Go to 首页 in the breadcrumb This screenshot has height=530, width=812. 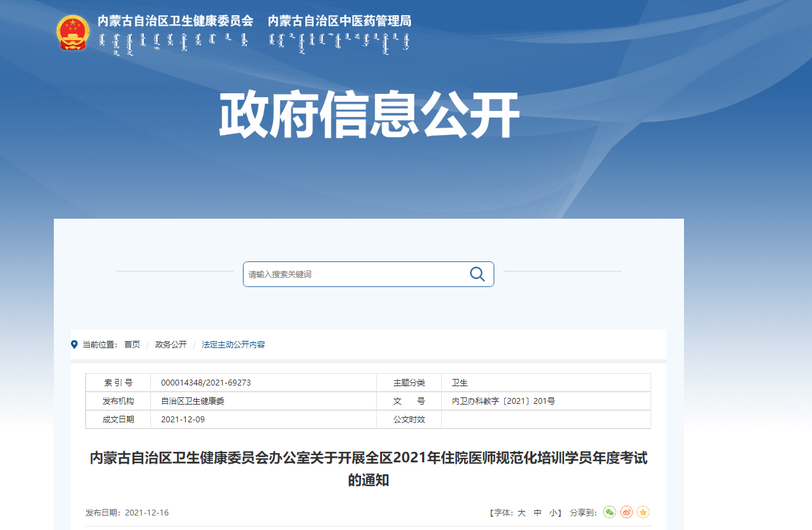pos(132,345)
